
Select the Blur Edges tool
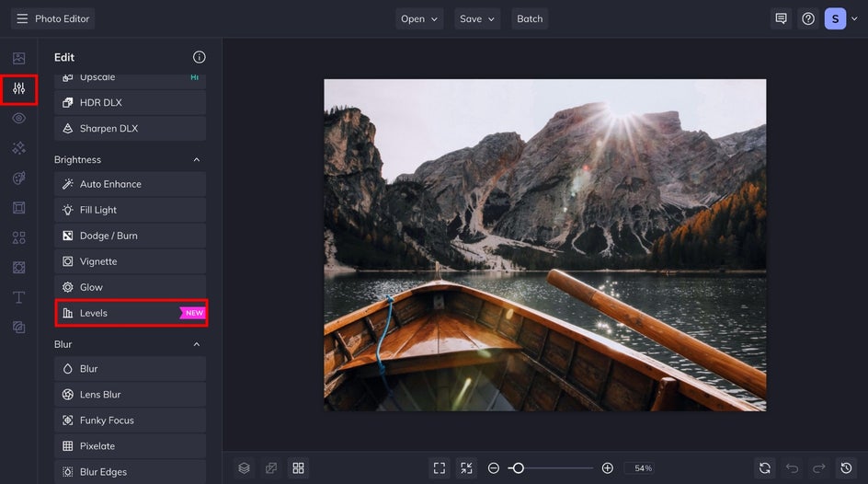pos(130,472)
